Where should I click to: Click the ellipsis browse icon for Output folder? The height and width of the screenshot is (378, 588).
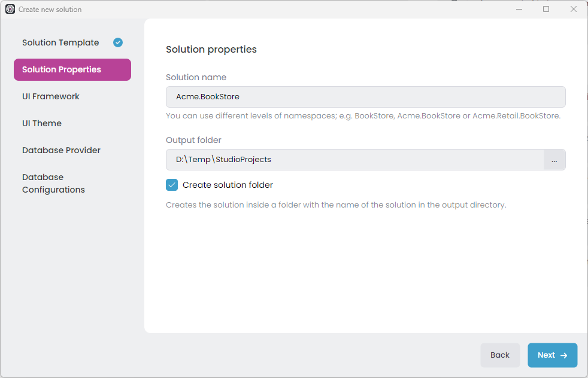point(554,160)
